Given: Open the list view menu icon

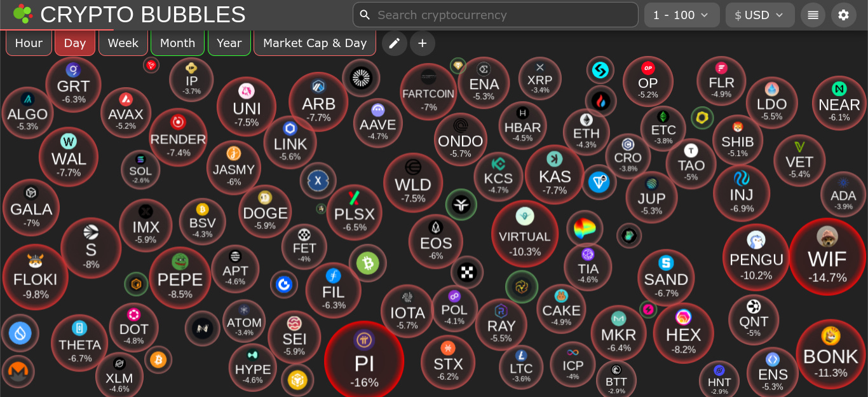Looking at the screenshot, I should [x=813, y=15].
